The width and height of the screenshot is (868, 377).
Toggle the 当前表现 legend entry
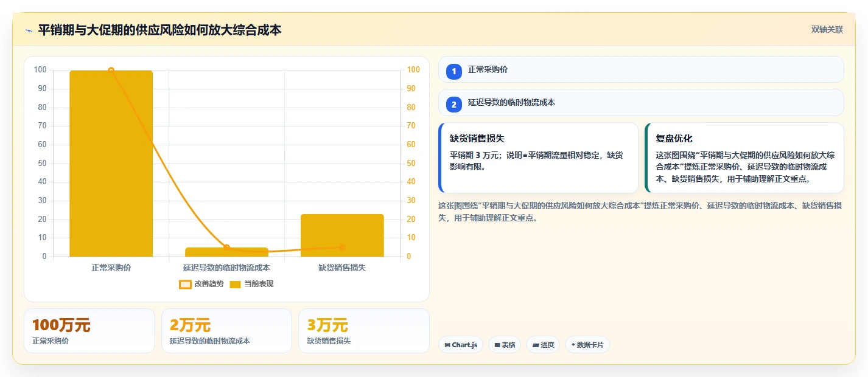pos(251,284)
